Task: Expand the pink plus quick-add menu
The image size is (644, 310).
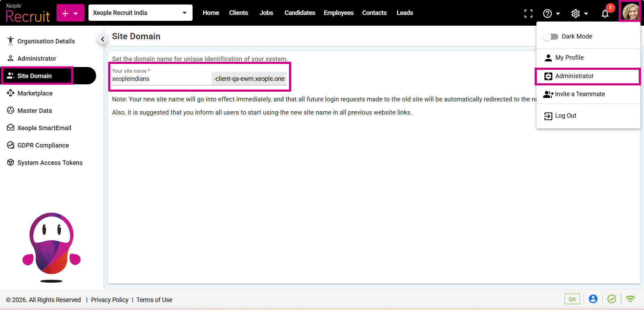Action: point(70,13)
